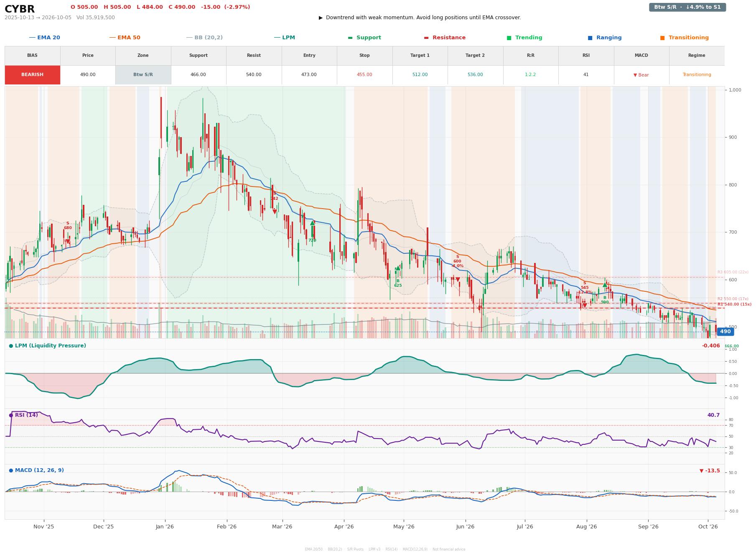Click the Regime Transitioning cell
This screenshot has width=756, height=556.
[697, 75]
